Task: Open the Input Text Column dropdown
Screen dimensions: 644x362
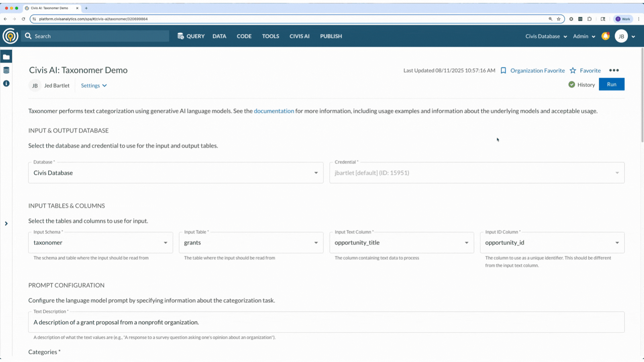Action: (x=402, y=242)
